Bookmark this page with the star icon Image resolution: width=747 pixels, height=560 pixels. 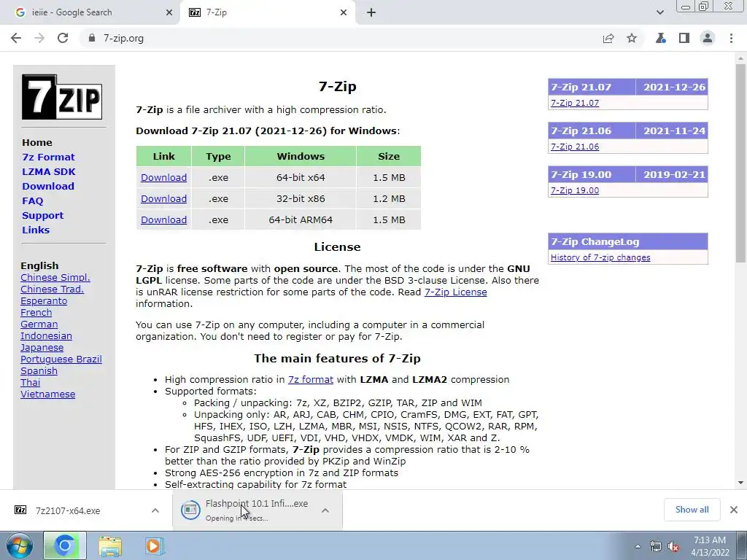(632, 38)
